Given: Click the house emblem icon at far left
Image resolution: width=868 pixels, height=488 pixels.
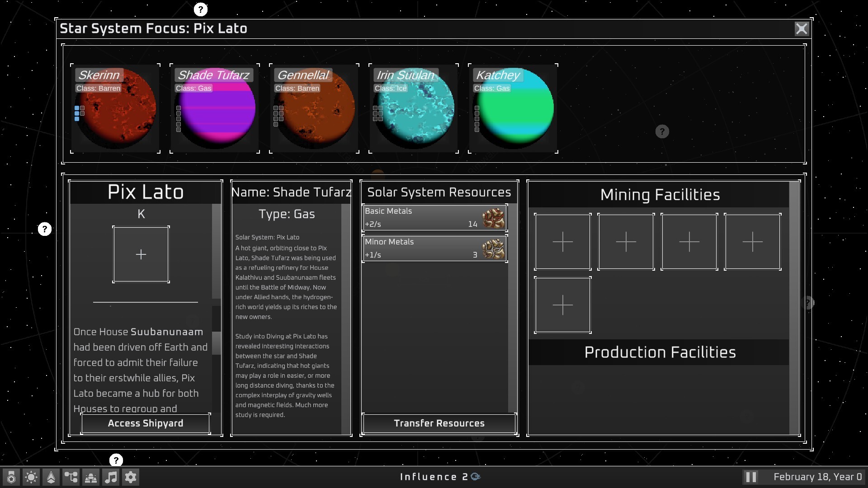Looking at the screenshot, I should [x=11, y=477].
